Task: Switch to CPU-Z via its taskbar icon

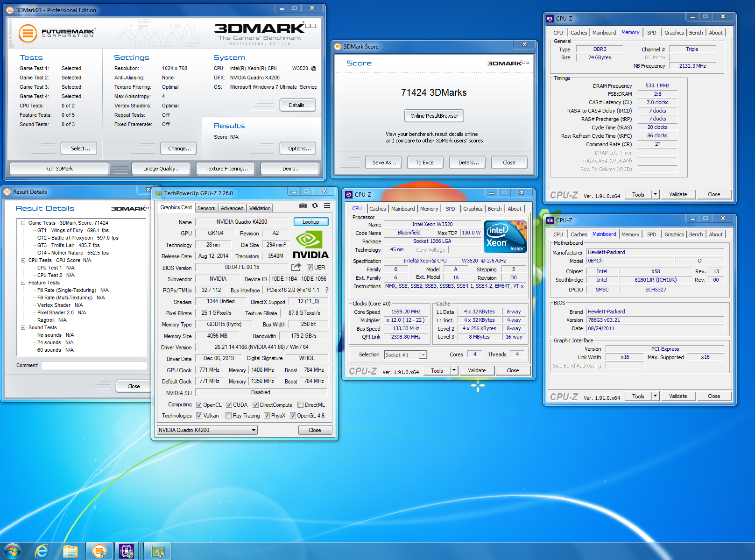Action: [127, 552]
